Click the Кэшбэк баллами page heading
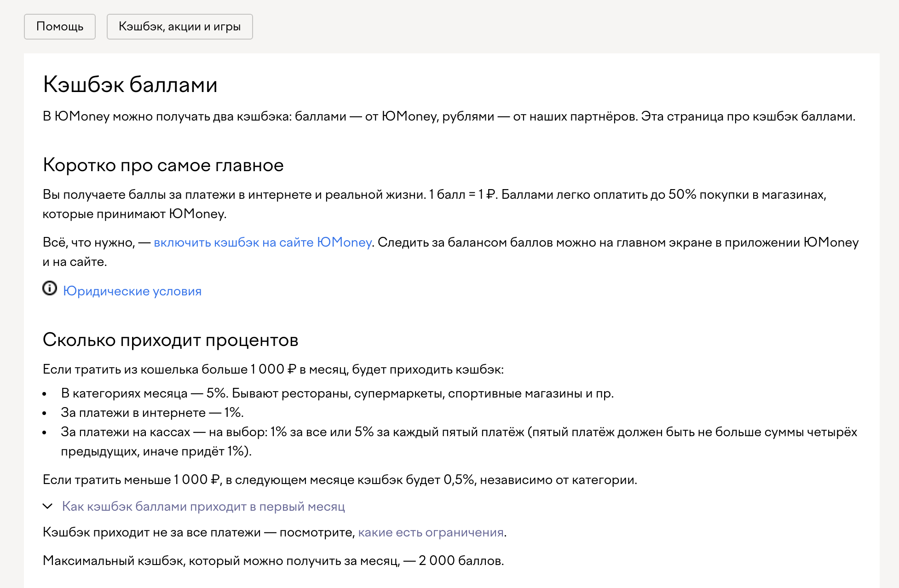 point(130,85)
